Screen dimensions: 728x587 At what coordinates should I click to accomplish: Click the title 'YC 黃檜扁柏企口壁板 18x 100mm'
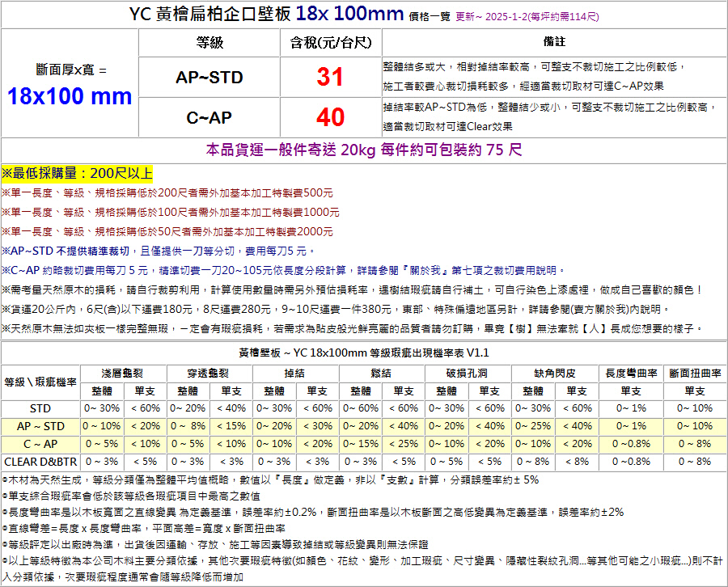(x=266, y=14)
